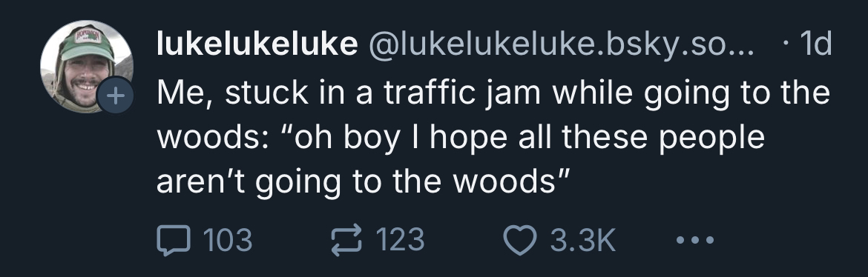Follow the author via the plus badge
868x277 pixels.
(115, 96)
